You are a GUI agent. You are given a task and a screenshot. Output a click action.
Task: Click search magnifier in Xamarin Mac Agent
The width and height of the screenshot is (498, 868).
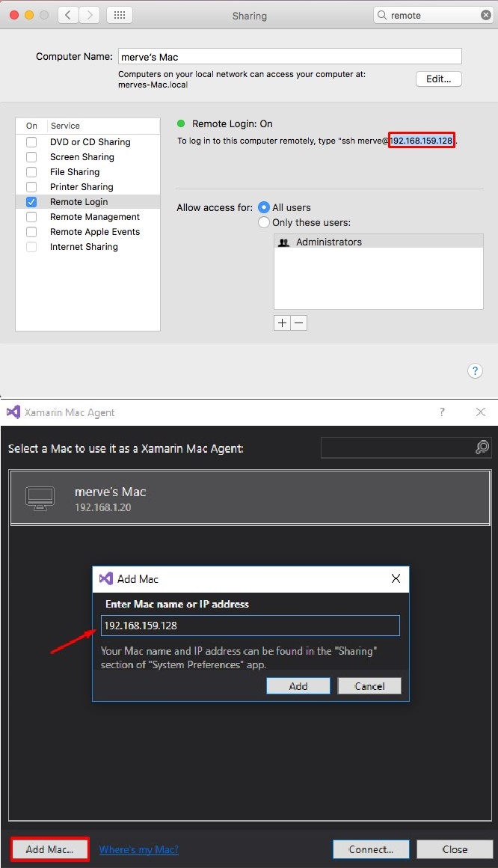(x=482, y=447)
